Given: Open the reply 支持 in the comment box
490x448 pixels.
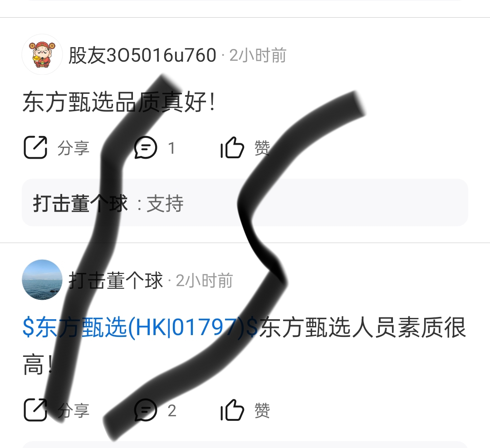Looking at the screenshot, I should 165,204.
